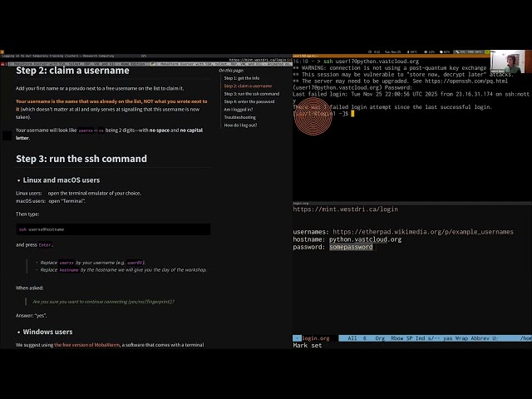Open the etherpad.wikimedia.org example_usernames link
The height and width of the screenshot is (399, 532).
coord(423,232)
